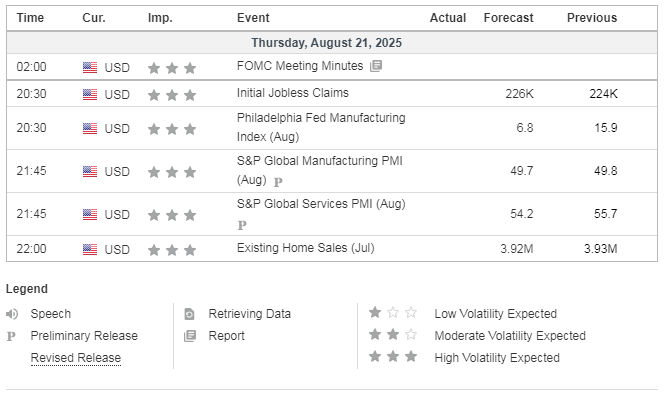
Task: Click the importance stars for Existing Home Sales
Action: (x=172, y=250)
